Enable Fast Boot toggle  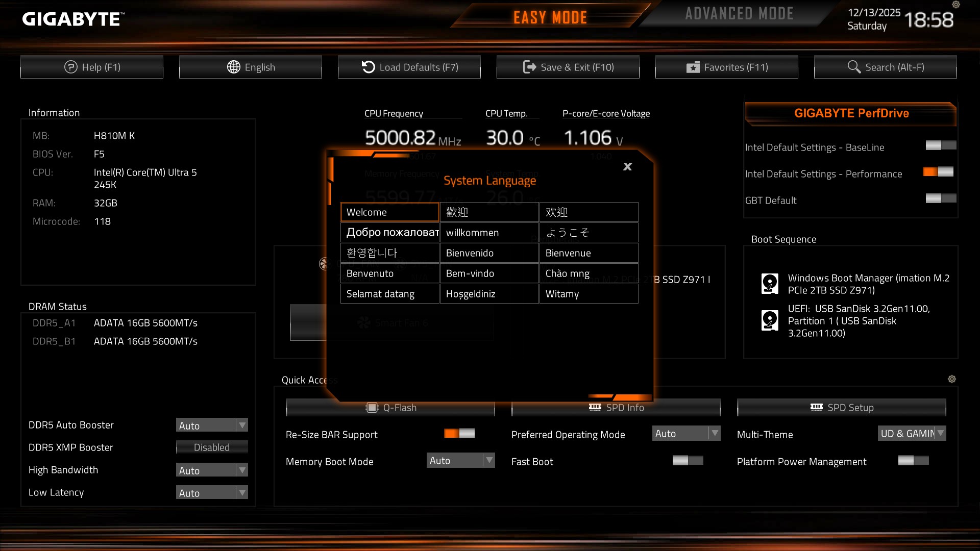[687, 461]
